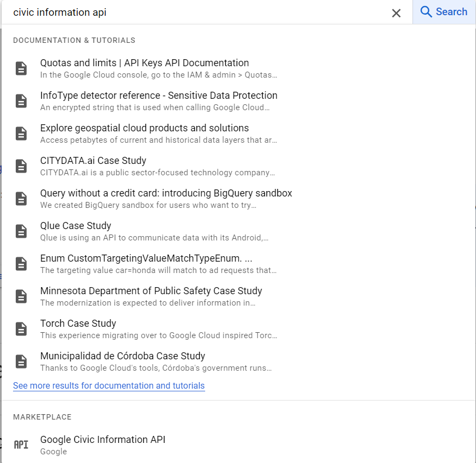Click the document icon beside Enum CustomTargetingValueMatchTypeEnum
The height and width of the screenshot is (463, 476).
tap(21, 264)
